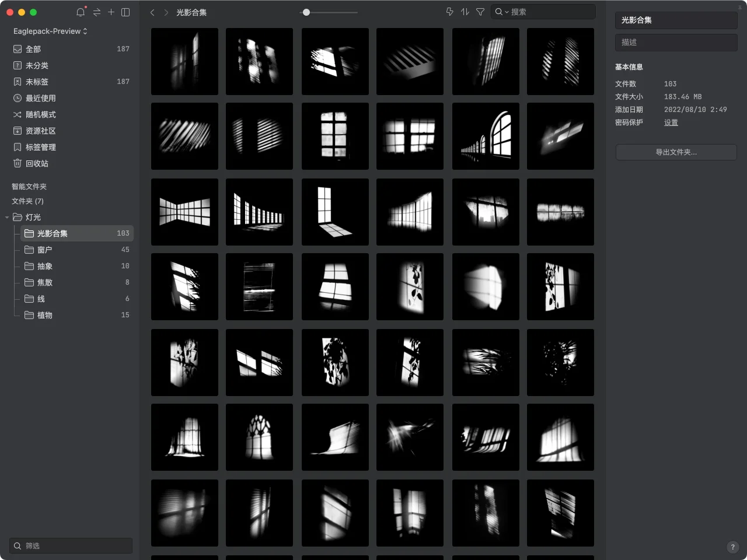Click the switch library arrows icon
The width and height of the screenshot is (747, 560).
(x=97, y=12)
